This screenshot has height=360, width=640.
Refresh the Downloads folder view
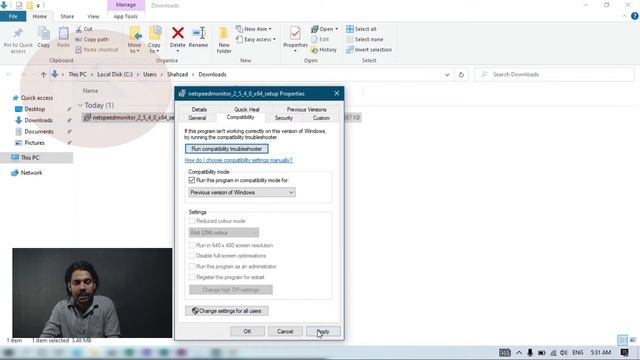click(461, 75)
